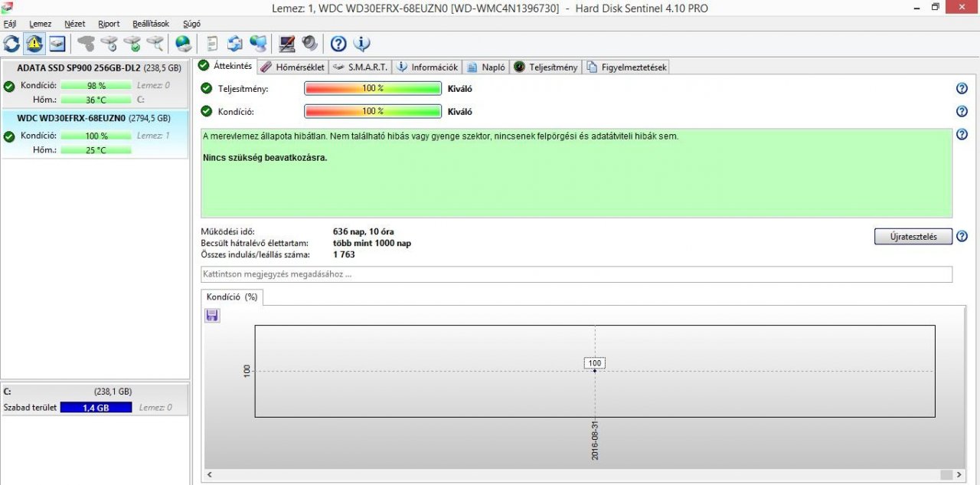
Task: Switch to the Információk tab
Action: 427,67
